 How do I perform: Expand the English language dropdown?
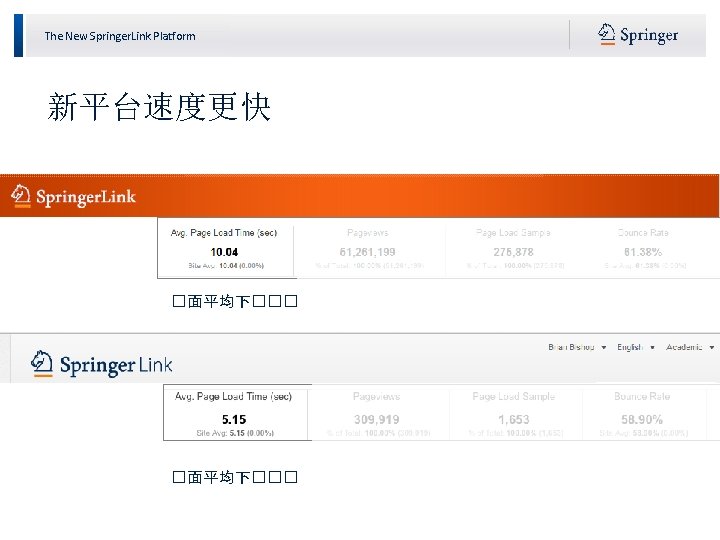(x=636, y=347)
